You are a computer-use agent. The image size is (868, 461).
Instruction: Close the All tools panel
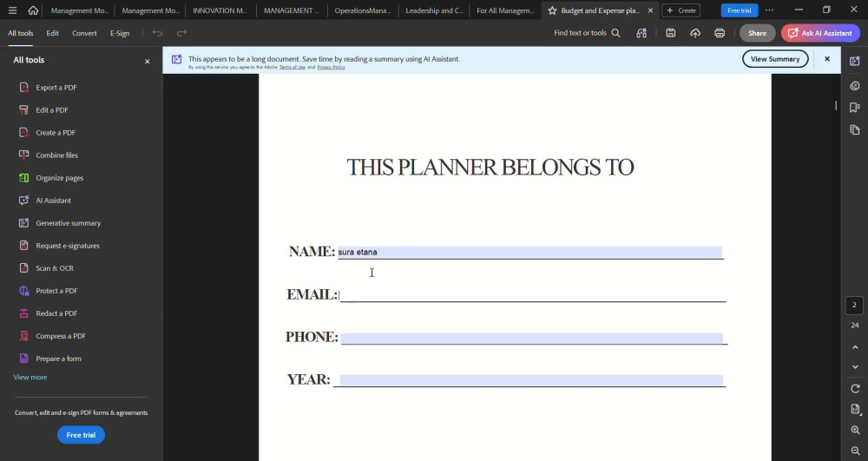coord(148,62)
